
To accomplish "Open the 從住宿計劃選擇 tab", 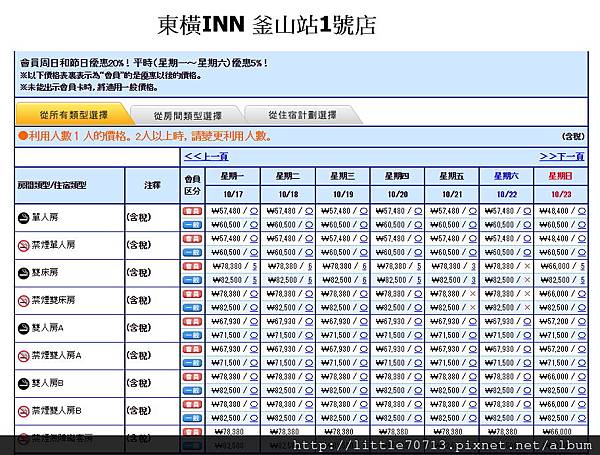I will 302,115.
